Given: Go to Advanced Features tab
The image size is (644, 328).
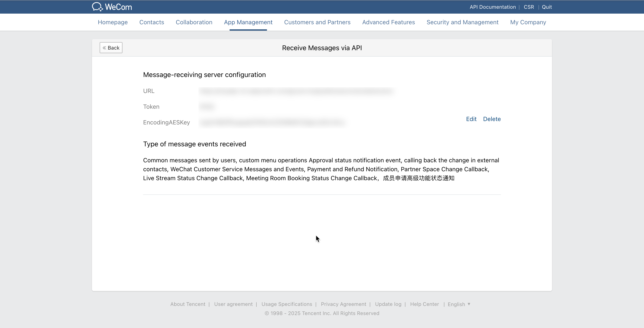Looking at the screenshot, I should click(388, 22).
